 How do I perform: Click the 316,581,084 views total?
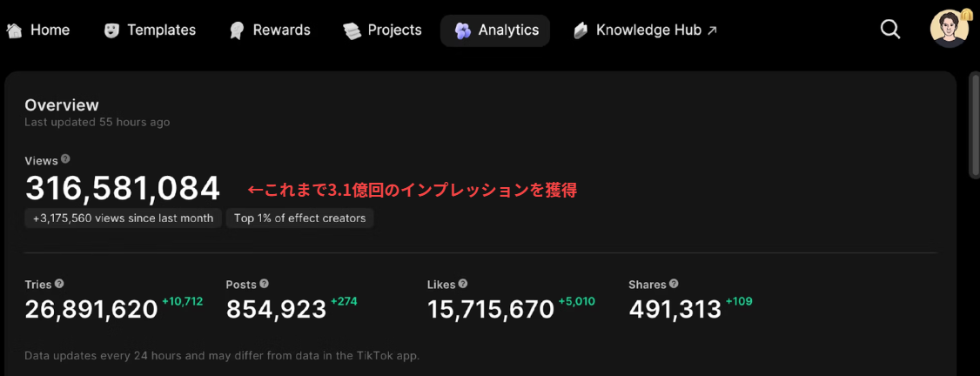coord(123,189)
